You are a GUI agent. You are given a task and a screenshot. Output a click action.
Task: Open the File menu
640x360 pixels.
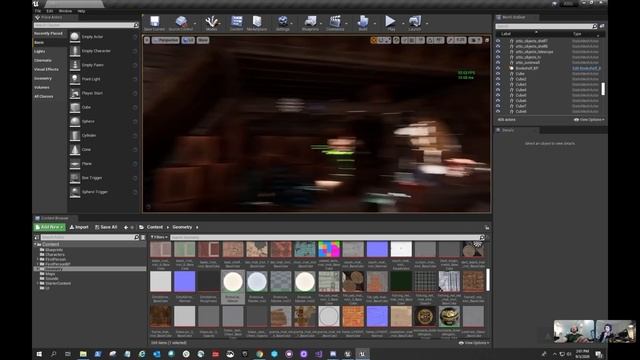pyautogui.click(x=38, y=11)
